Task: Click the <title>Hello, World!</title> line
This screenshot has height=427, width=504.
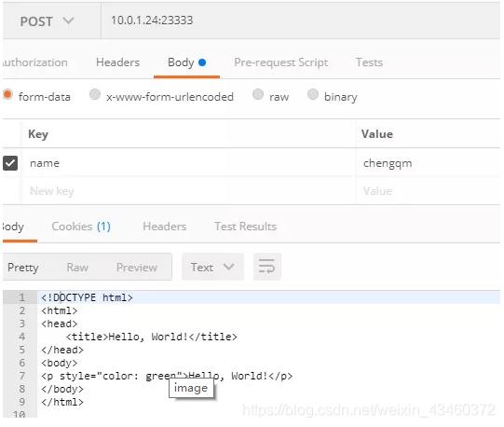Action: click(x=152, y=337)
